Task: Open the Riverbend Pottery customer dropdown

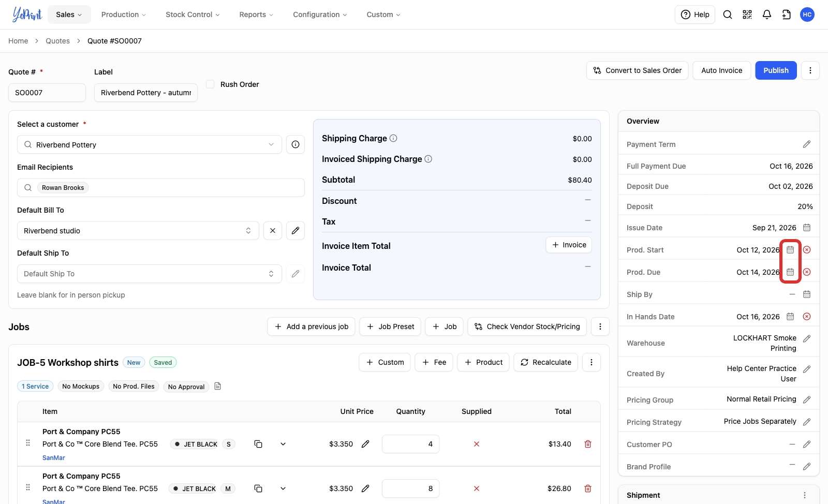Action: [x=150, y=144]
